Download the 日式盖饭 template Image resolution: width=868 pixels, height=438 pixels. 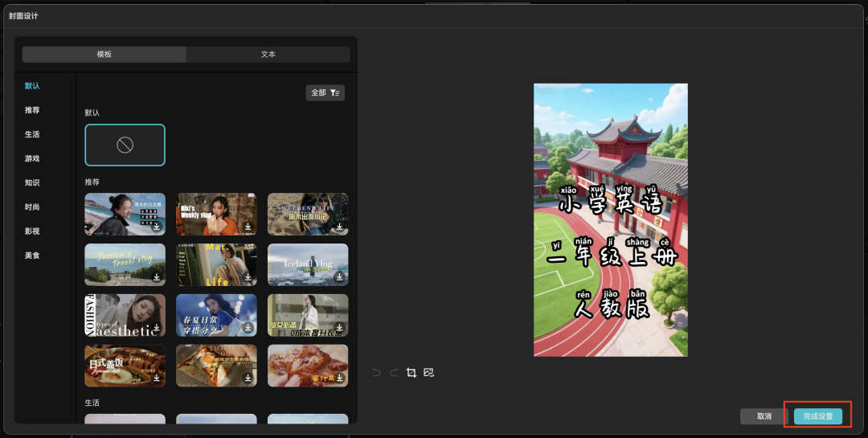[157, 378]
